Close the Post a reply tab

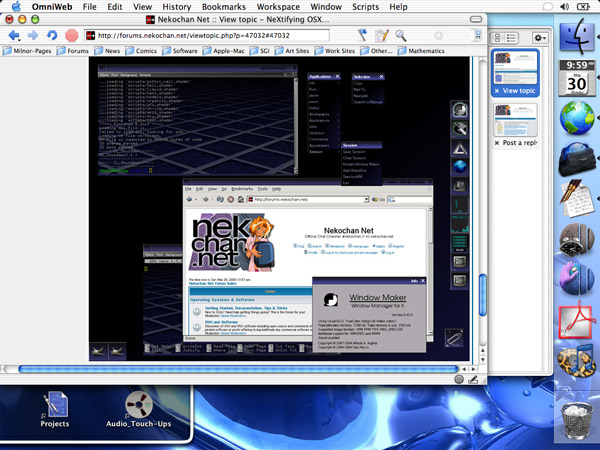coord(497,143)
